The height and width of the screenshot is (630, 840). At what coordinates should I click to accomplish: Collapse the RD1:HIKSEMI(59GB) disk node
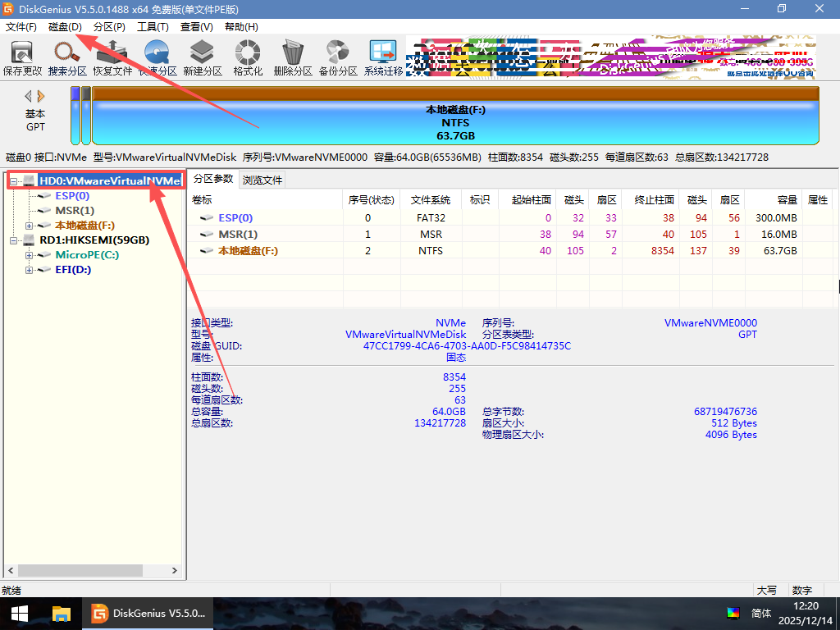[14, 240]
